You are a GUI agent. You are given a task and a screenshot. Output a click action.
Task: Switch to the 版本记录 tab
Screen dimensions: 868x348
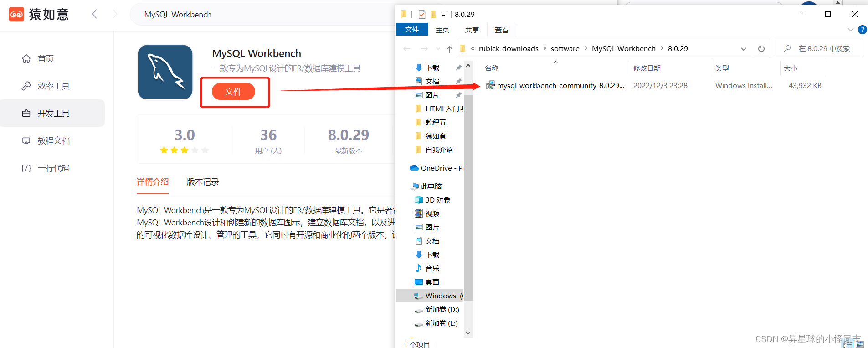203,182
